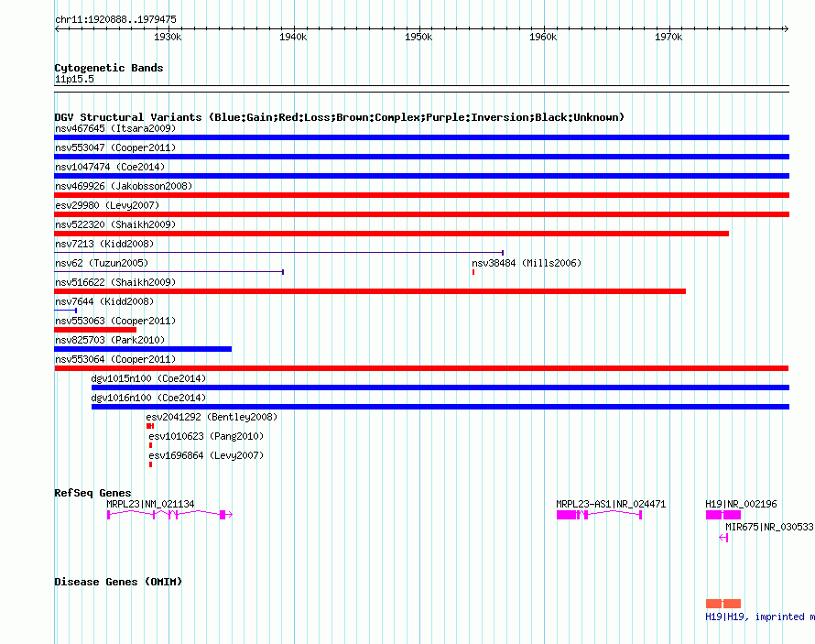Viewport: 815px width, 644px height.
Task: Click the dgv1015n100 (Coe2014) label text
Action: [148, 378]
